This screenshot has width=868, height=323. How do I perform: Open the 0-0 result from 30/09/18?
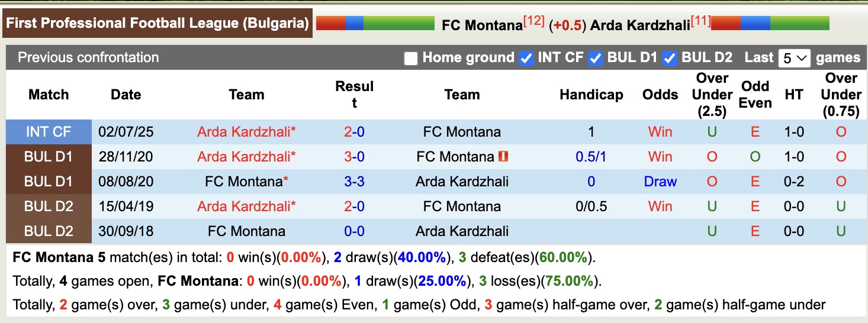coord(354,231)
